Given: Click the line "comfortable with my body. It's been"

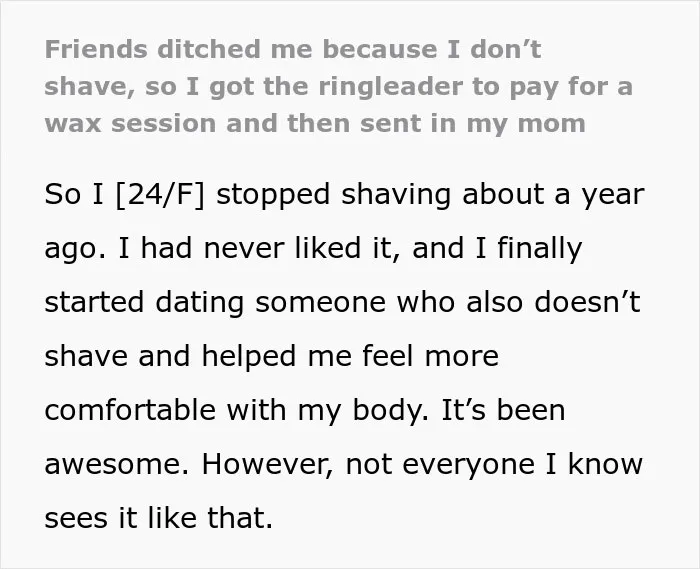Looking at the screenshot, I should pyautogui.click(x=305, y=410).
